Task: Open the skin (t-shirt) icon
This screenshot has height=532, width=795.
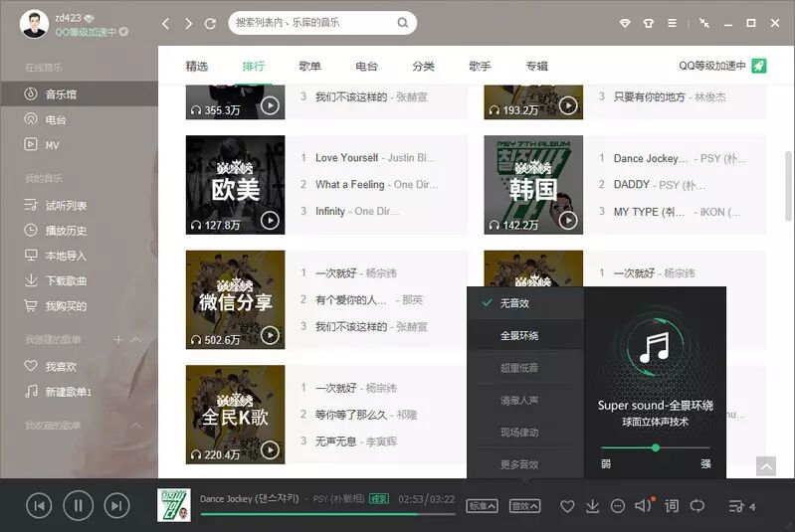Action: click(x=648, y=23)
